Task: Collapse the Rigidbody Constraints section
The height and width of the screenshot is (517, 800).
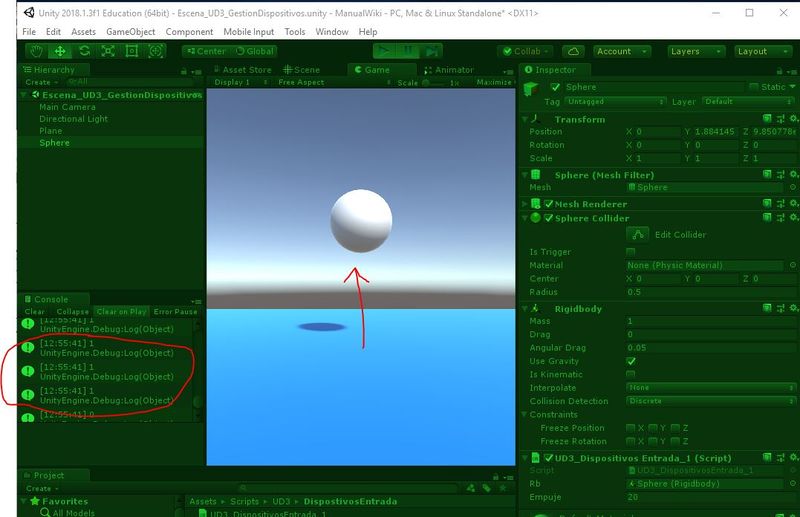Action: (x=524, y=414)
